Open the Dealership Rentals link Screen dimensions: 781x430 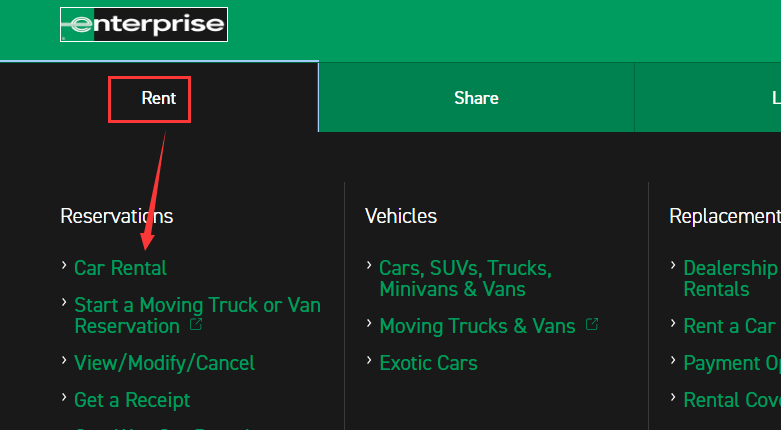(x=730, y=278)
